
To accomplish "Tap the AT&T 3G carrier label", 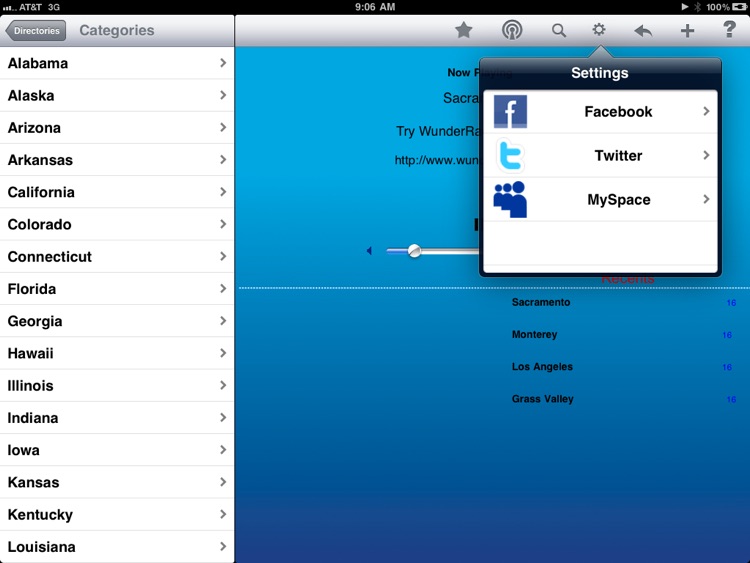I will 39,7.
